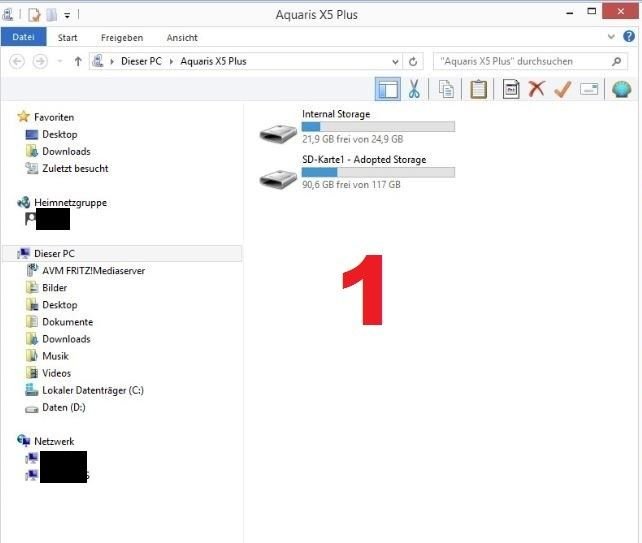Open Desktop folder under Dieser PC

coord(60,305)
